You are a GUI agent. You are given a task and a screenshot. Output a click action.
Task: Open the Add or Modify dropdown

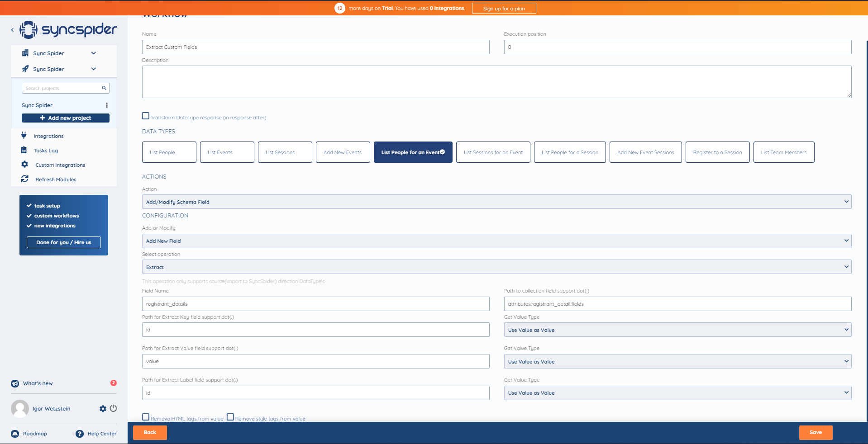(x=496, y=241)
